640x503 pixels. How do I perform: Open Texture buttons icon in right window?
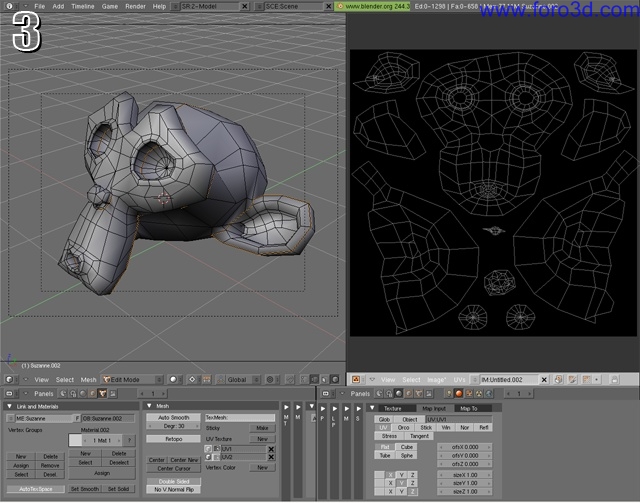(x=469, y=394)
